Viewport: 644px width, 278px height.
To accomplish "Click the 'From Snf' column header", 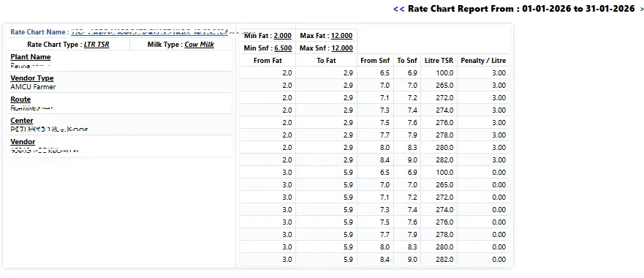I will click(375, 61).
